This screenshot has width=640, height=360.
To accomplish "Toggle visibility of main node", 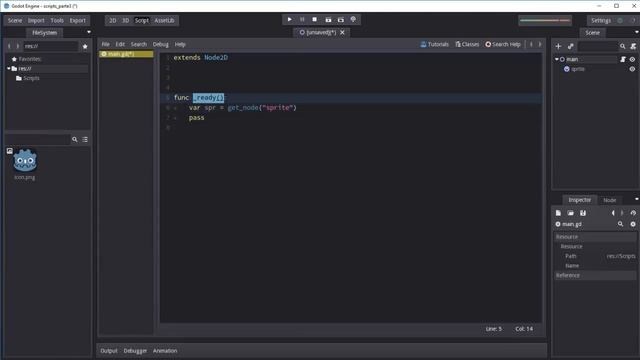I will tap(632, 59).
